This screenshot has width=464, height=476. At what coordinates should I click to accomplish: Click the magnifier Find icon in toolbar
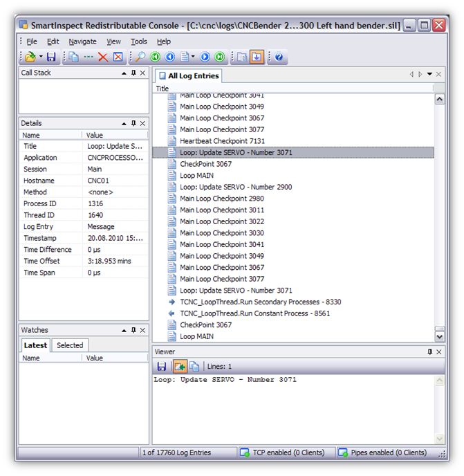(x=140, y=57)
